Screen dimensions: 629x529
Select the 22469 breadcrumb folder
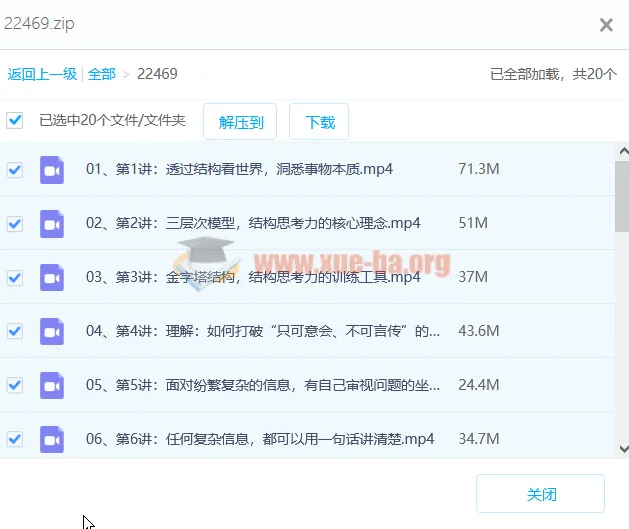pyautogui.click(x=157, y=74)
